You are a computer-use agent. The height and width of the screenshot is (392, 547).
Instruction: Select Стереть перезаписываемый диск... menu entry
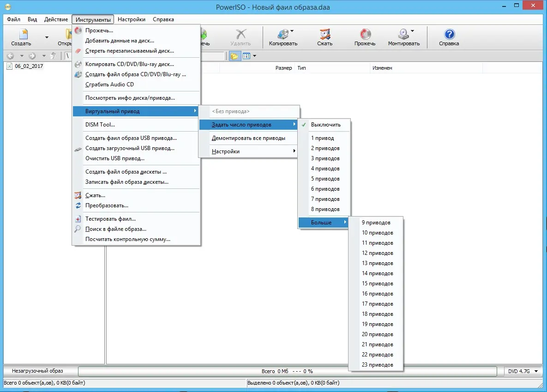point(136,51)
